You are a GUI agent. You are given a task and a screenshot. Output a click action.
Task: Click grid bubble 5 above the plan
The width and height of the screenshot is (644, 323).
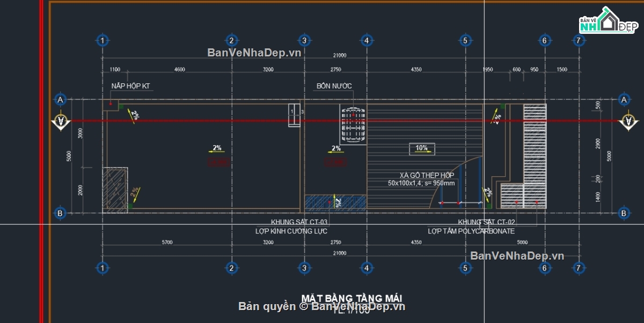pyautogui.click(x=465, y=40)
